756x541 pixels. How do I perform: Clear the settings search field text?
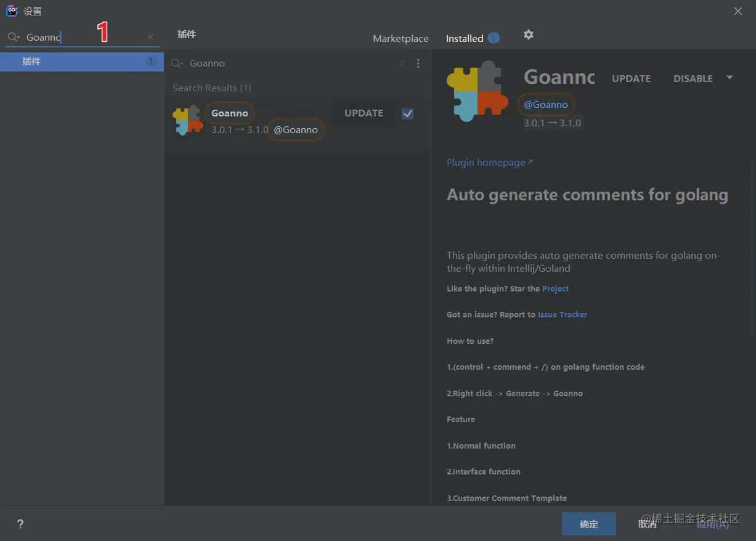click(150, 37)
